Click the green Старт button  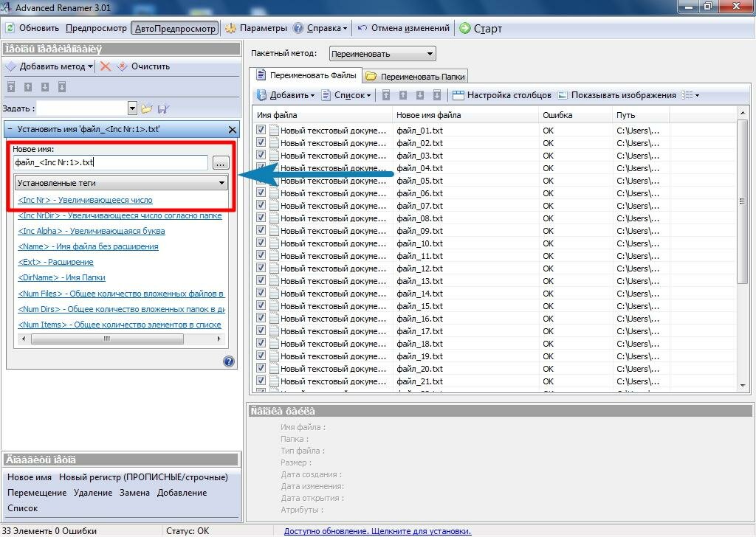click(481, 29)
